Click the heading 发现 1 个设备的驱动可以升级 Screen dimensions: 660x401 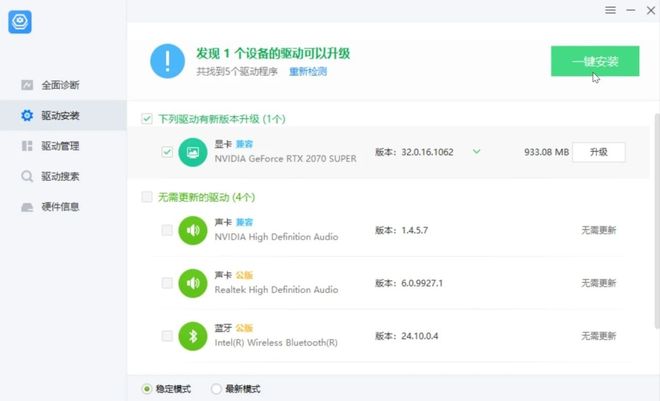(273, 53)
